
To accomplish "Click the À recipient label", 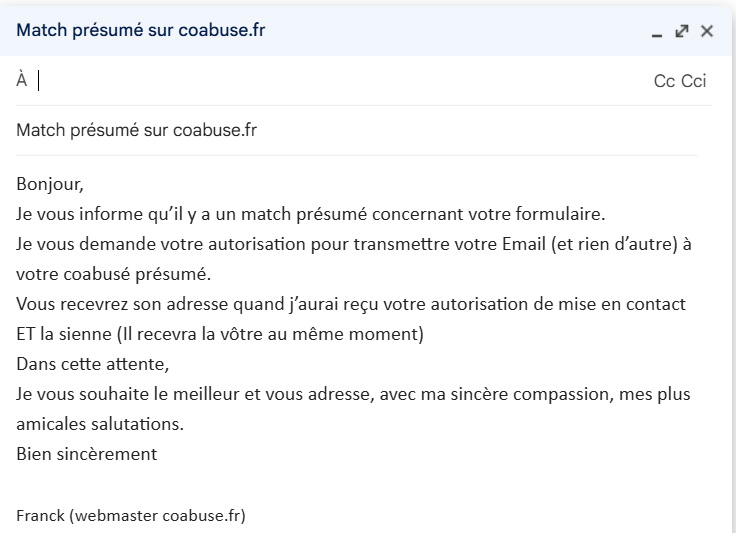I will pos(22,80).
